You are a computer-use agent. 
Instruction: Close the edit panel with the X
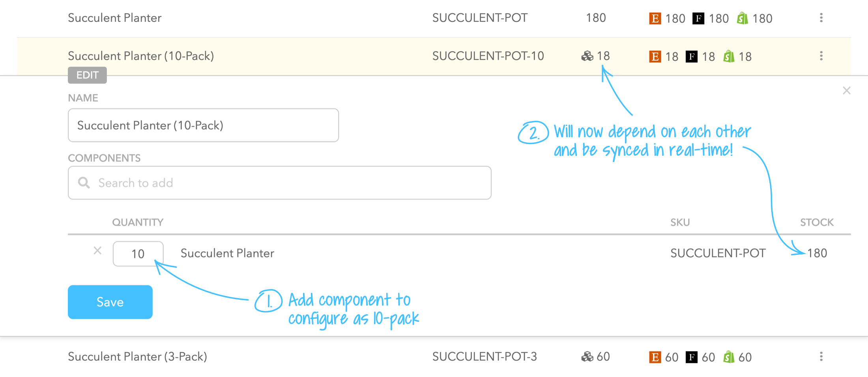846,91
